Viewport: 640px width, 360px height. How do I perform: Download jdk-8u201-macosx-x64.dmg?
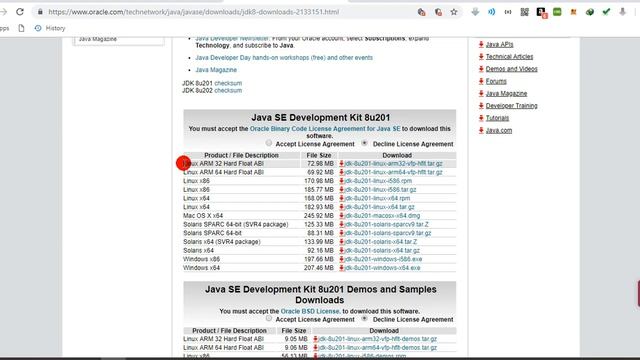coord(382,216)
